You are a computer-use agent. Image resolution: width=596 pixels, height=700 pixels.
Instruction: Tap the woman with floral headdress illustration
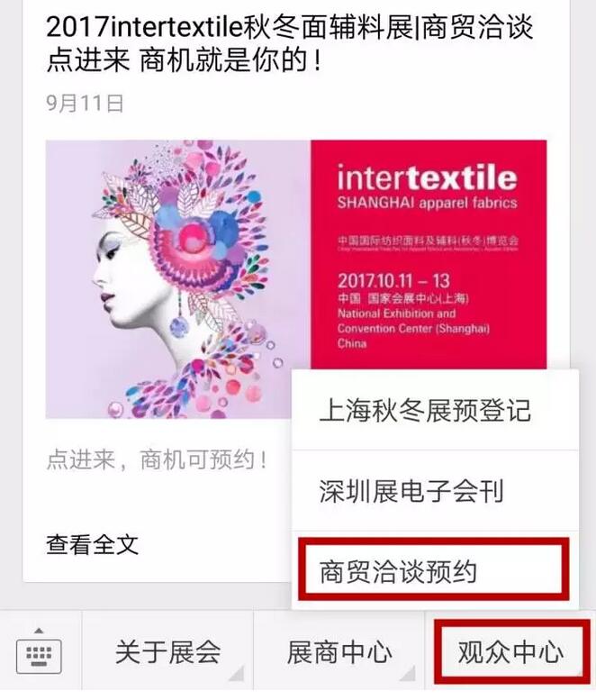coord(178,279)
